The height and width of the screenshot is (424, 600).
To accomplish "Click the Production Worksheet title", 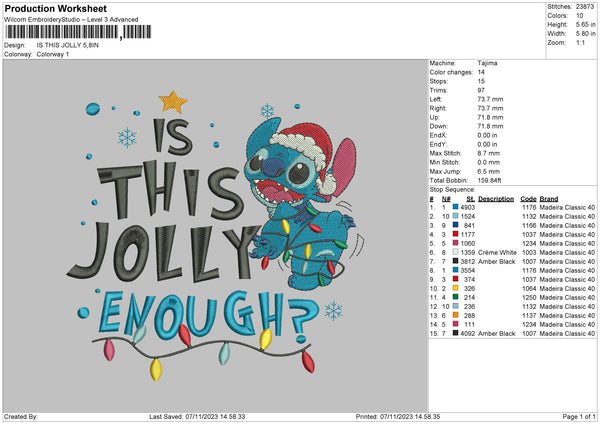I will pos(56,8).
